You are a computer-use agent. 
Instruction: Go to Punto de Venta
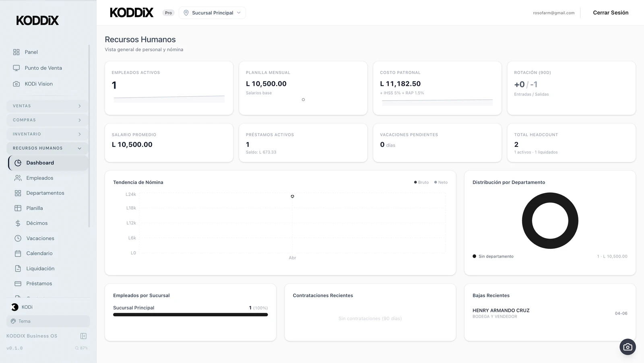tap(43, 68)
